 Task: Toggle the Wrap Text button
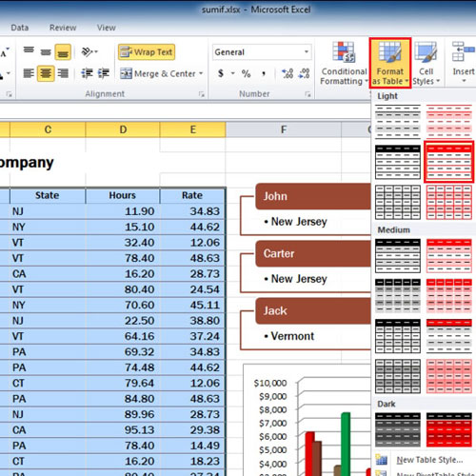[147, 52]
